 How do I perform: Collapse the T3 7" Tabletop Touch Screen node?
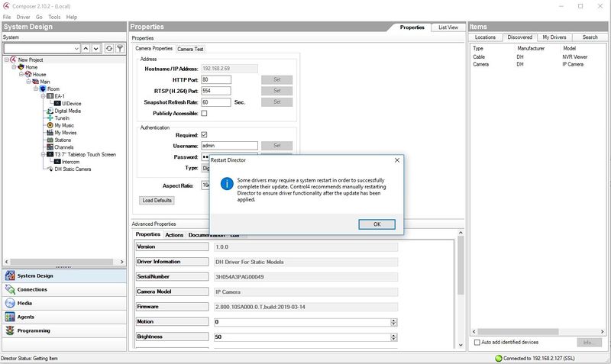(x=44, y=155)
